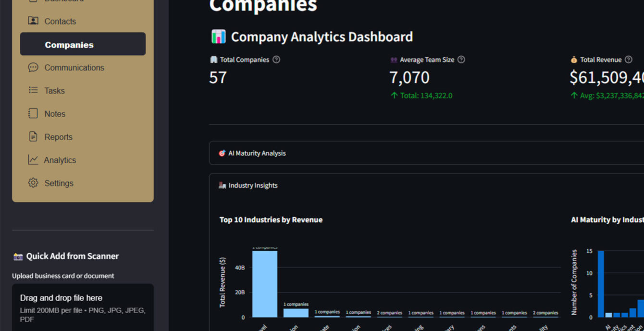Expand the AI Maturity Analysis section

[x=257, y=153]
